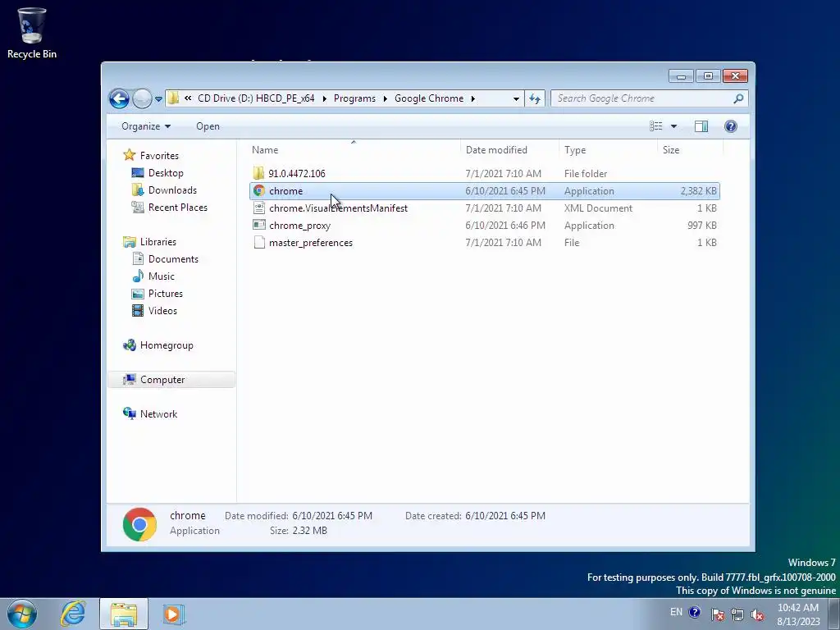Toggle the preview pane
840x630 pixels.
pos(701,126)
